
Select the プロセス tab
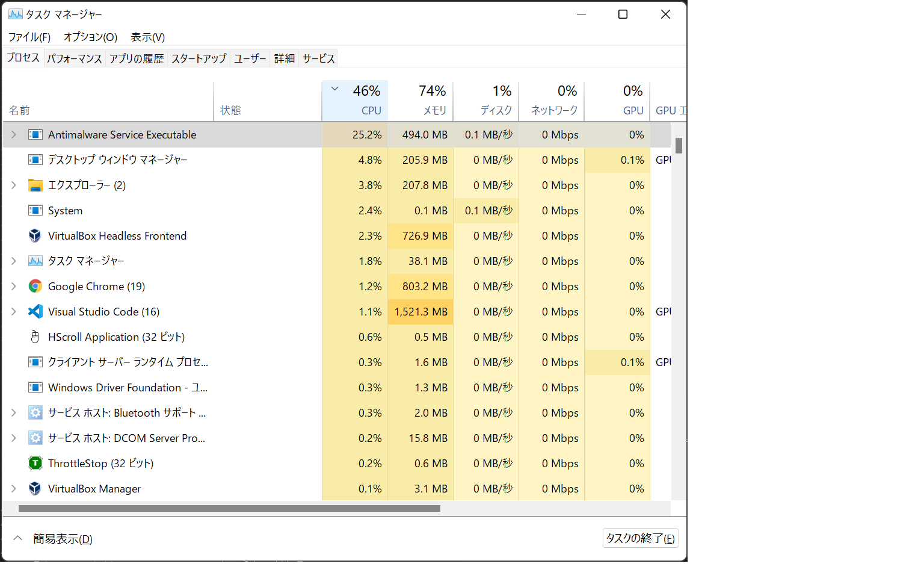click(x=23, y=58)
